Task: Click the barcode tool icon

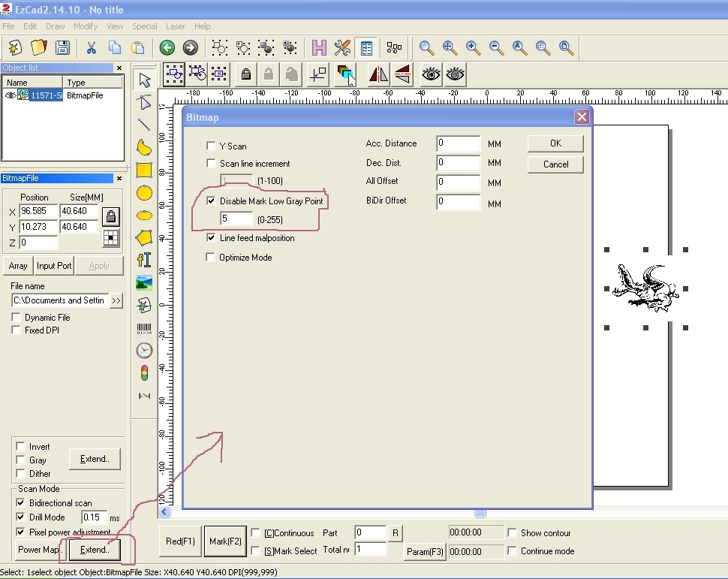Action: click(144, 328)
